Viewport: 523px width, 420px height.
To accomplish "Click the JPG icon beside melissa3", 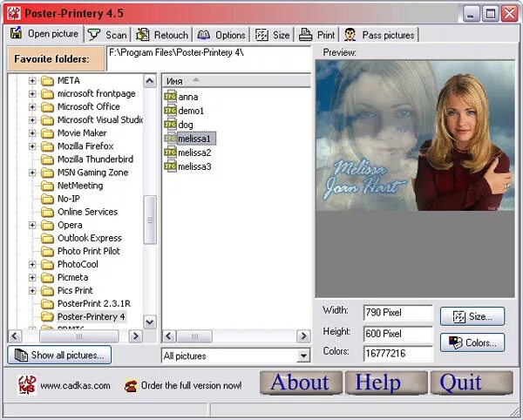I will 170,166.
